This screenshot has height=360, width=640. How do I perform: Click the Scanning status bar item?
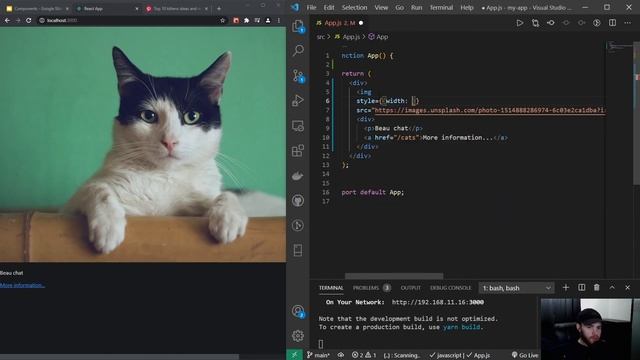click(x=402, y=355)
